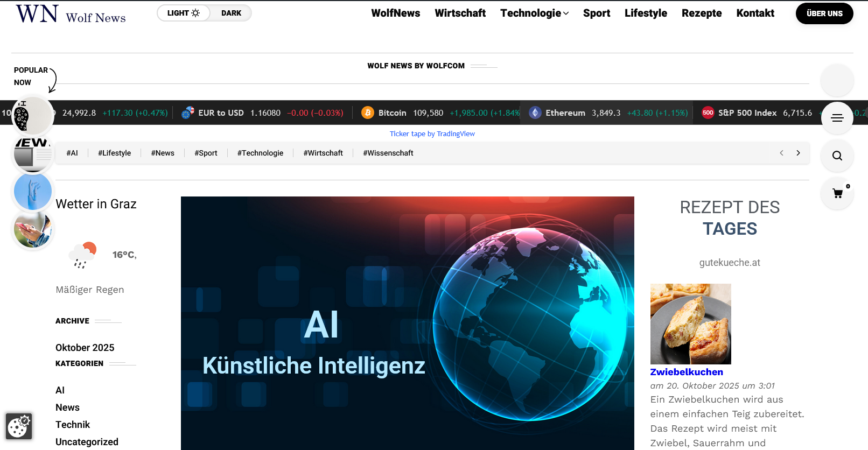Click the WN Wolf News logo
This screenshot has width=868, height=450.
tap(71, 15)
